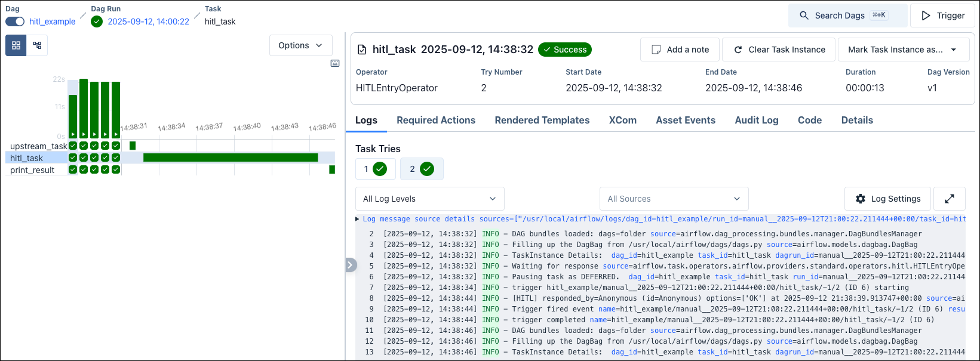Click the Trigger button
Viewport: 980px width, 361px height.
[x=942, y=16]
